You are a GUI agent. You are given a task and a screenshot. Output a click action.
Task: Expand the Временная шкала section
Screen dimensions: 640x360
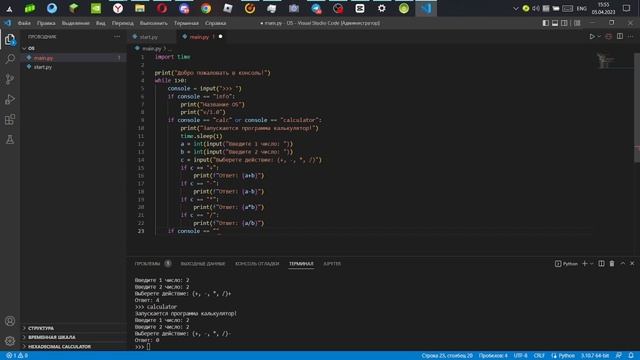pos(52,337)
